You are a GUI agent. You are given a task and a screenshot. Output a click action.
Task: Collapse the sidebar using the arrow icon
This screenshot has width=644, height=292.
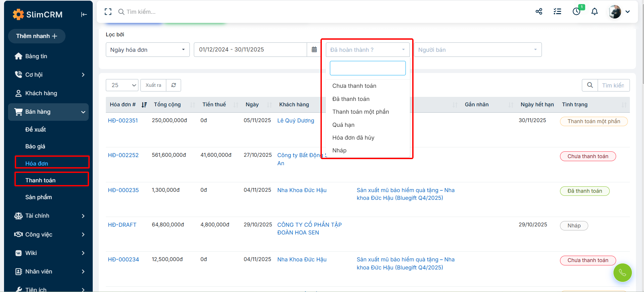[x=84, y=14]
